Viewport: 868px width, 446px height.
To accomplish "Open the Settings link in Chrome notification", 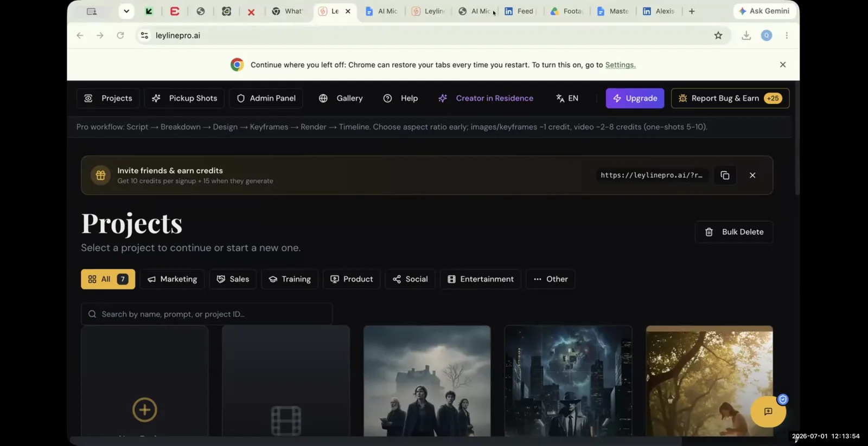I will (620, 64).
